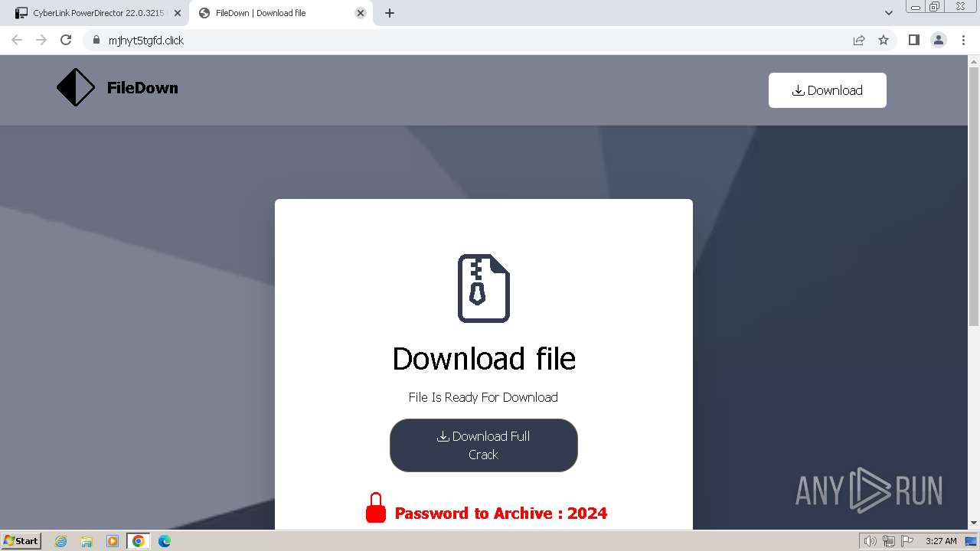Open the Chrome profile avatar

939,40
